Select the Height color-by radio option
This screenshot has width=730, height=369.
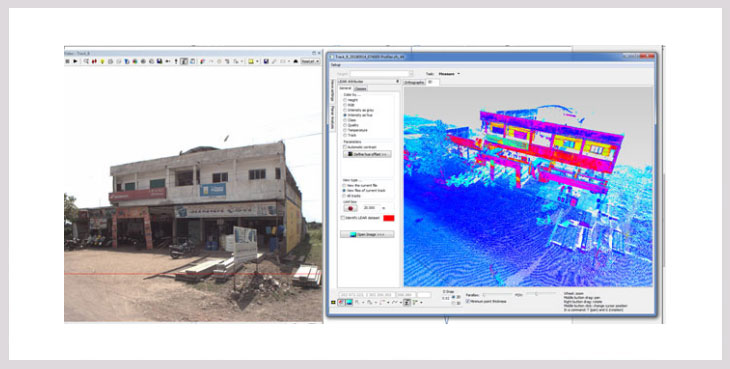pyautogui.click(x=345, y=100)
